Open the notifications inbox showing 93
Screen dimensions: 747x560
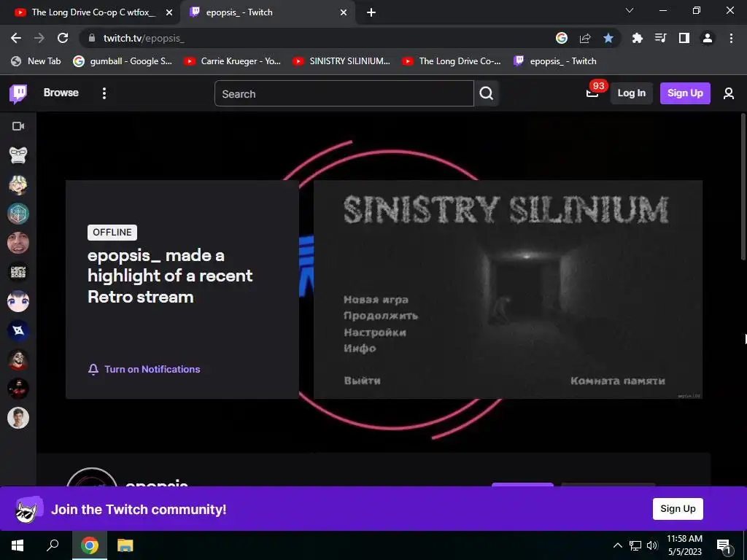[592, 93]
